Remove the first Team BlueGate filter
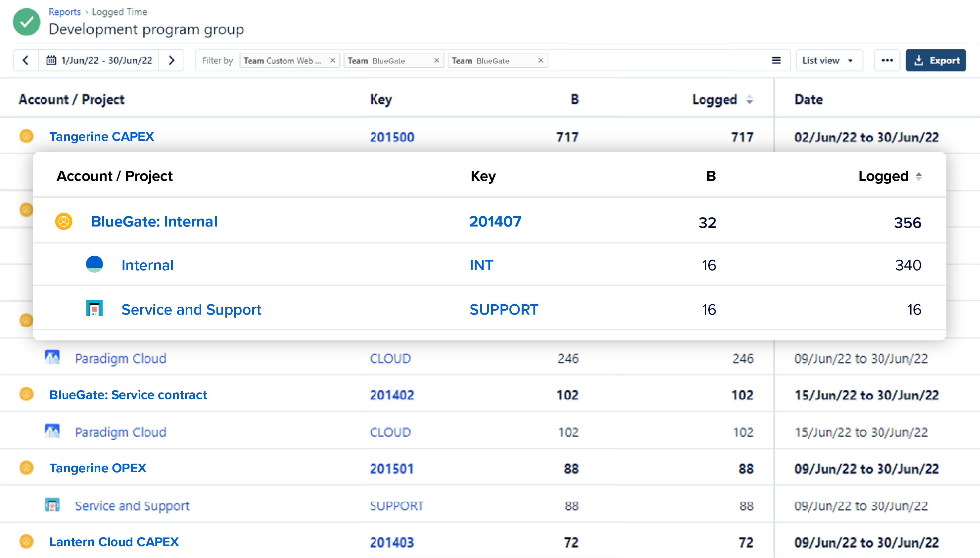Screen dimensions: 980x558 pos(436,60)
